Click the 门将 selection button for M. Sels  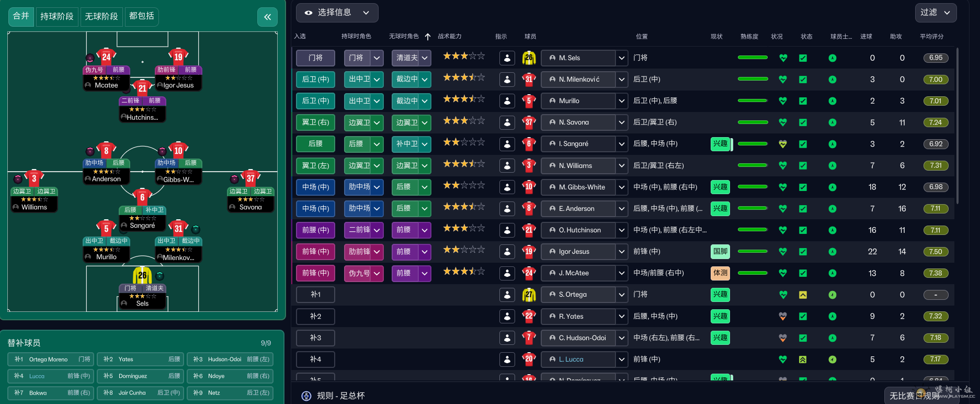pyautogui.click(x=315, y=58)
